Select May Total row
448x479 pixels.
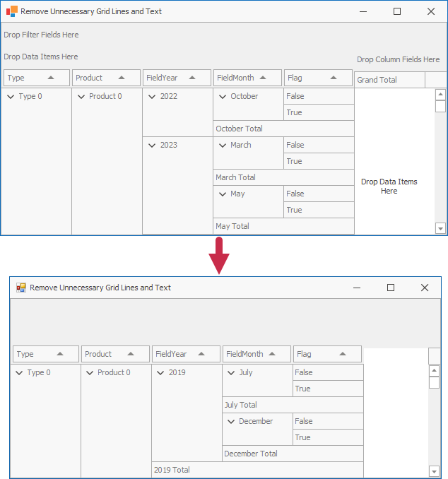(283, 226)
